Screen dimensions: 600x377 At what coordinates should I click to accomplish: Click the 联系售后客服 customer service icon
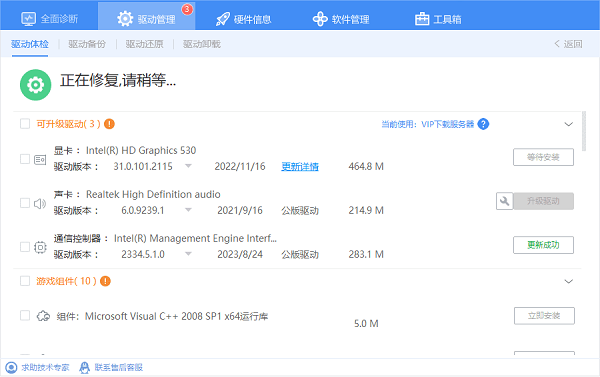point(84,367)
